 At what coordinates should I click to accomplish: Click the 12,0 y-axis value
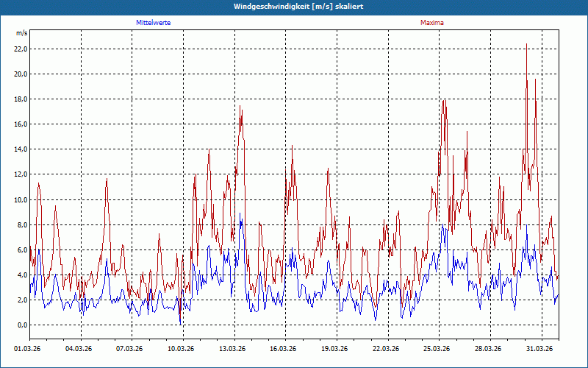(21, 174)
